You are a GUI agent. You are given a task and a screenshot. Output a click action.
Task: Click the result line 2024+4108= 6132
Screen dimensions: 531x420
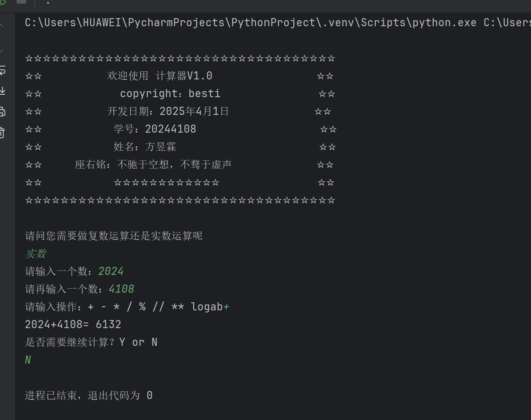click(x=73, y=324)
